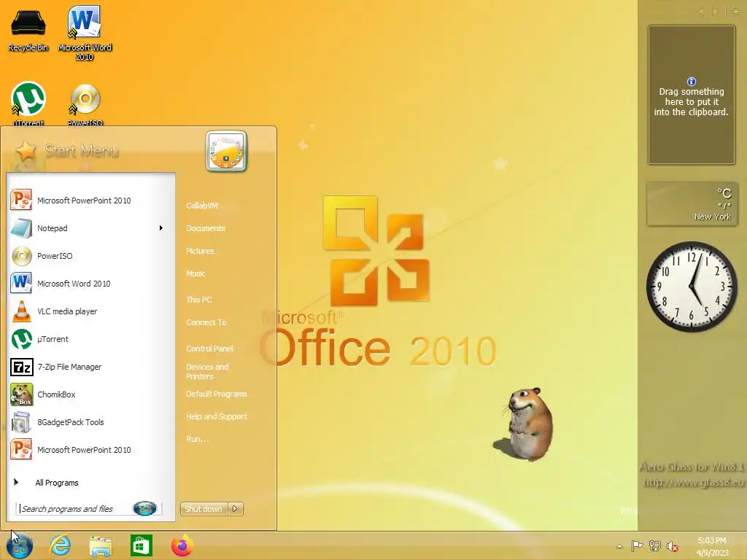Launch ChomikBox from Start menu
Image resolution: width=747 pixels, height=560 pixels.
[x=90, y=394]
